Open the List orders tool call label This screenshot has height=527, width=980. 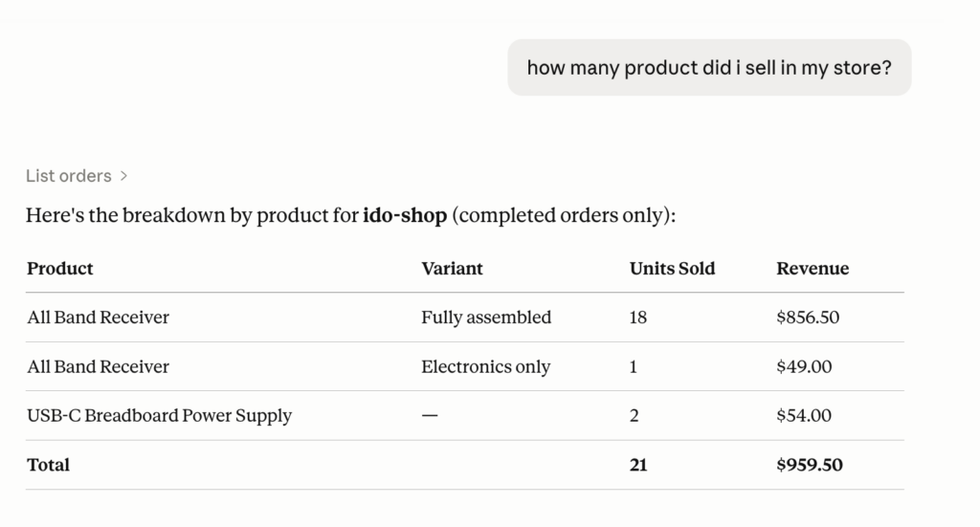(x=69, y=176)
